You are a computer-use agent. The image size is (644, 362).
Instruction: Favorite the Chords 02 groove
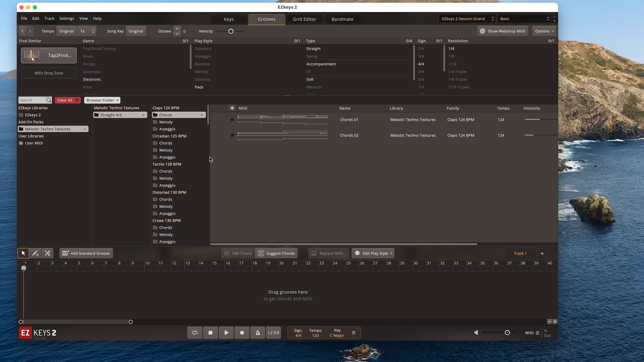(x=232, y=135)
